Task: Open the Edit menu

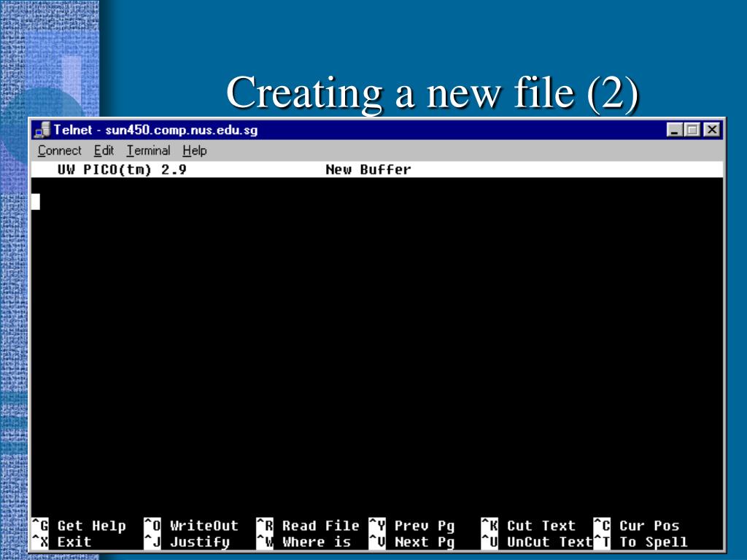Action: point(104,150)
